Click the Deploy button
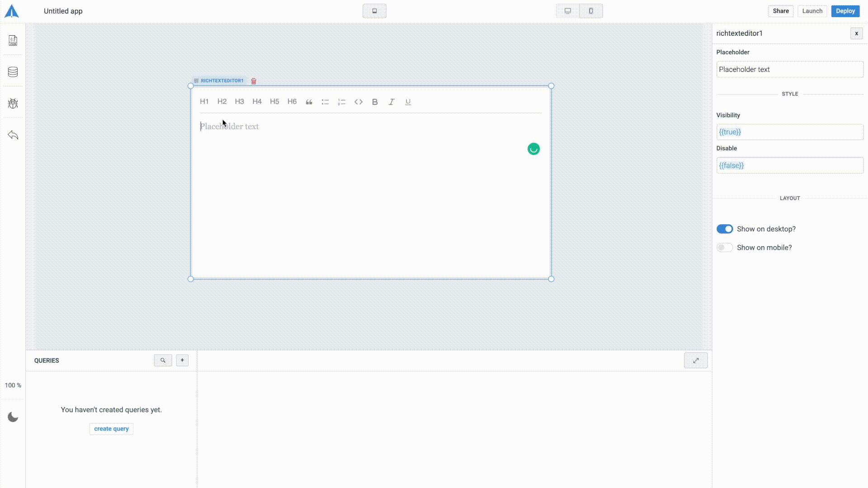 click(845, 11)
